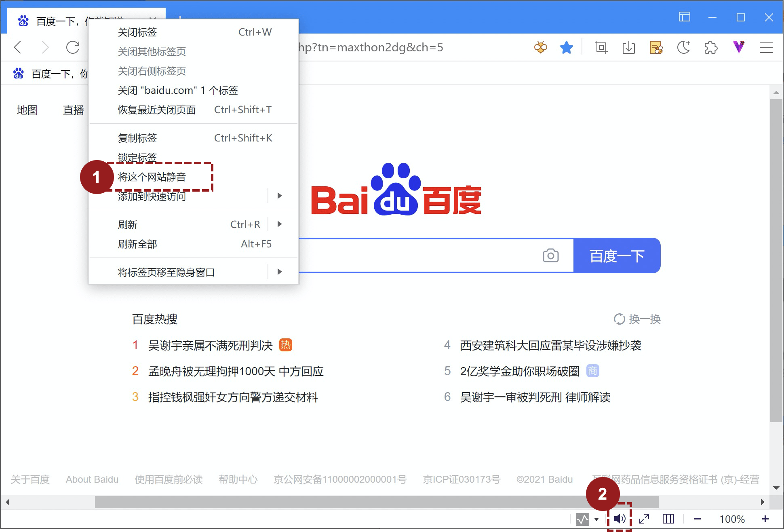Viewport: 784px width, 532px height.
Task: Click the horizontal scrollbar thumb
Action: click(377, 502)
